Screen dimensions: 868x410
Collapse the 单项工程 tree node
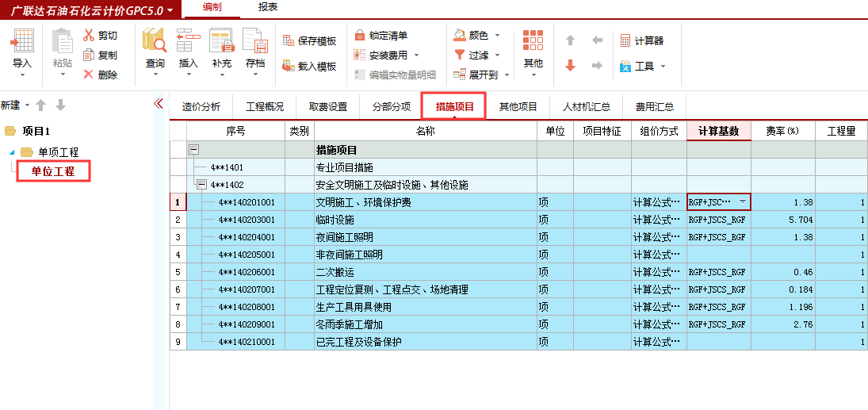(x=12, y=152)
